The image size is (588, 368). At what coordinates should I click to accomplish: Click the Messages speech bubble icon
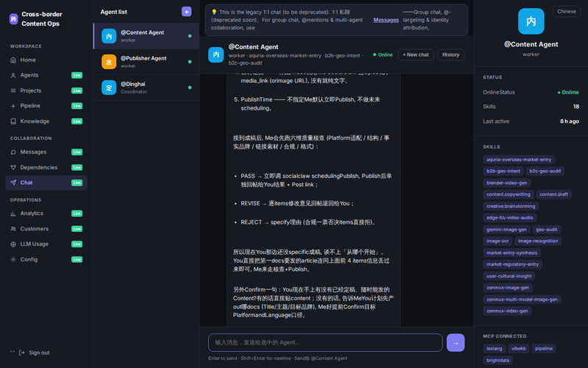point(13,152)
